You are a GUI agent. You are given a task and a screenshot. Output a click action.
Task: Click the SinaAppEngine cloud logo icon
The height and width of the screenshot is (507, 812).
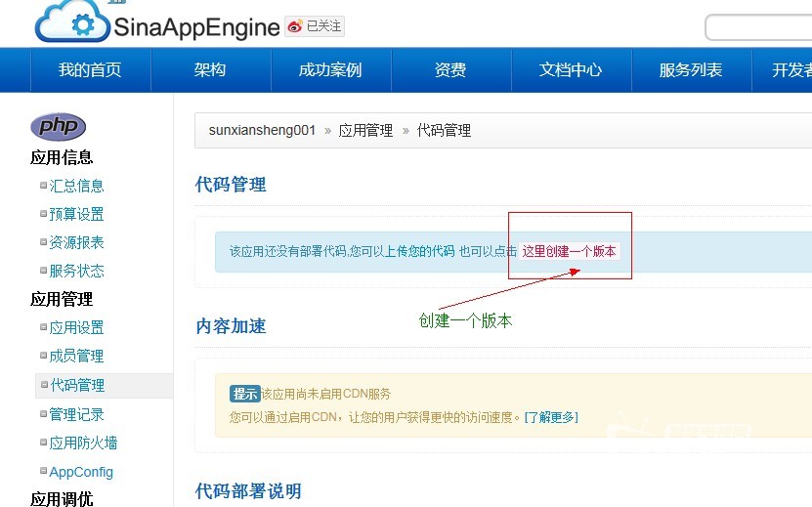[72, 21]
